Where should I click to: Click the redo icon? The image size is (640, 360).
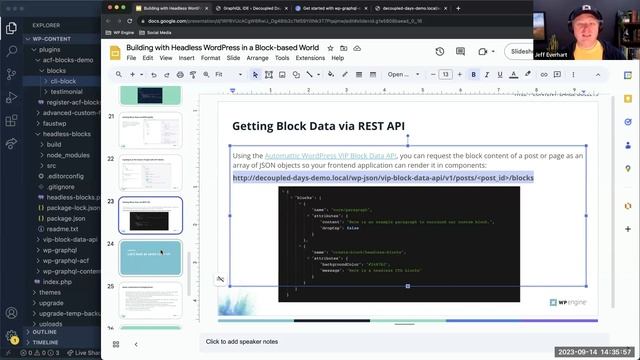click(167, 75)
